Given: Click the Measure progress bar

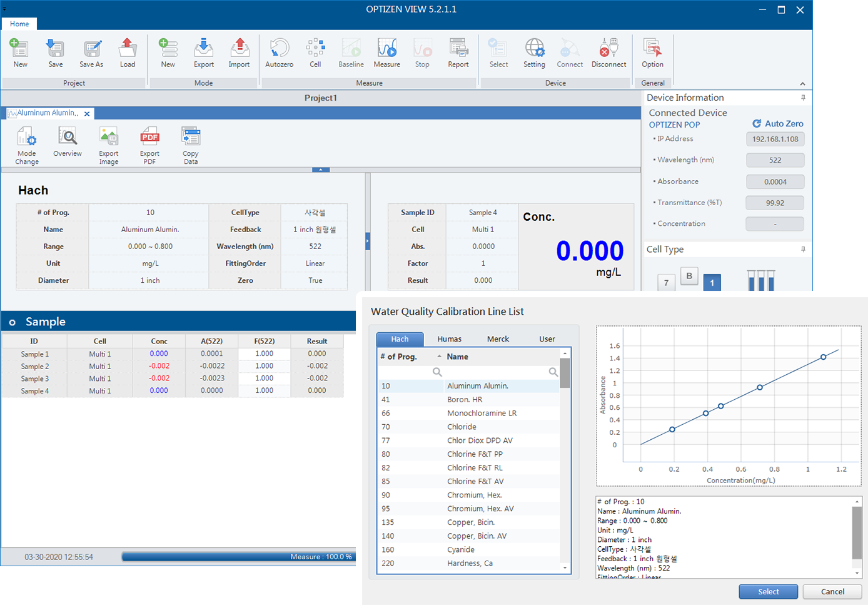Looking at the screenshot, I should tap(238, 557).
